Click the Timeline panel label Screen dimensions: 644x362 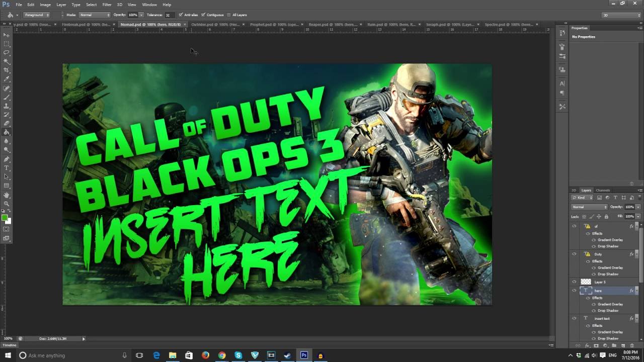(x=10, y=345)
